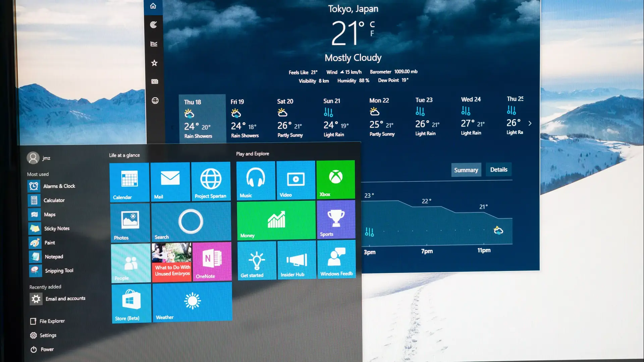
Task: Open the Sports tile
Action: pos(336,220)
